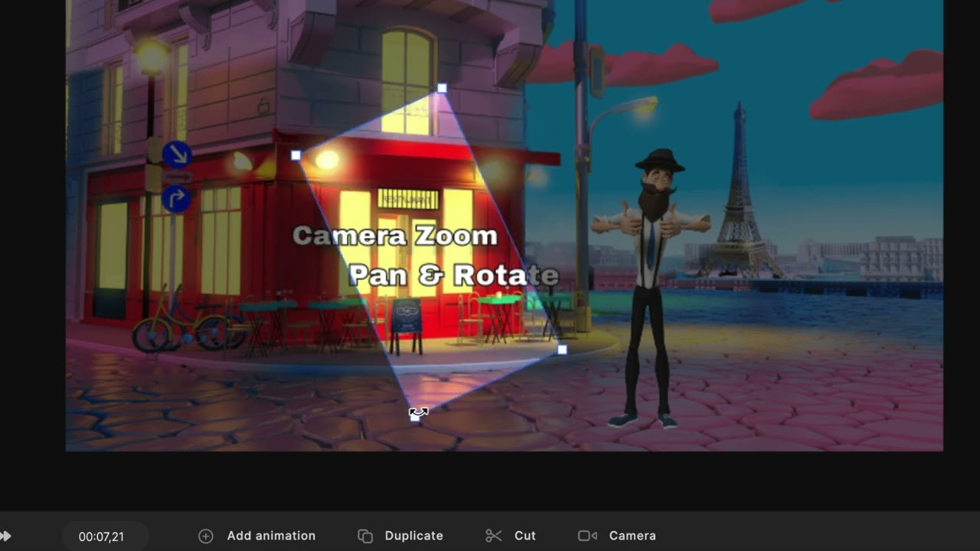The height and width of the screenshot is (551, 980).
Task: Click the plus icon beside Add animation
Action: coord(205,536)
